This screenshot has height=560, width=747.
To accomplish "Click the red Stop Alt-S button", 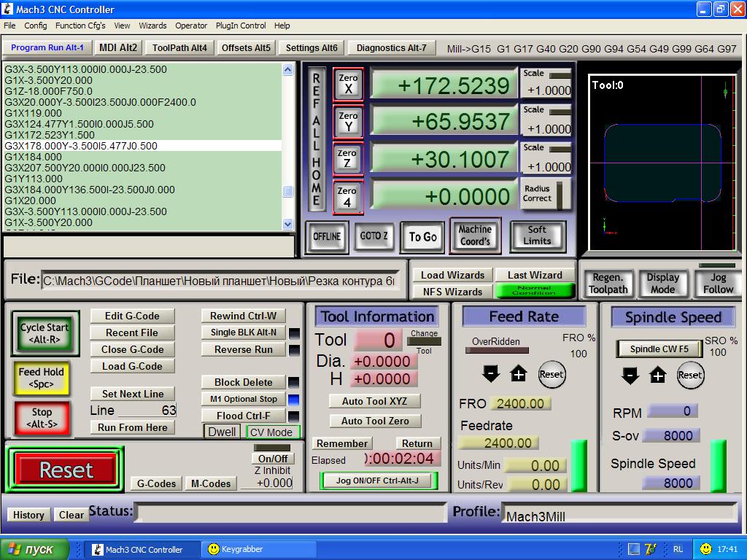I will 42,418.
